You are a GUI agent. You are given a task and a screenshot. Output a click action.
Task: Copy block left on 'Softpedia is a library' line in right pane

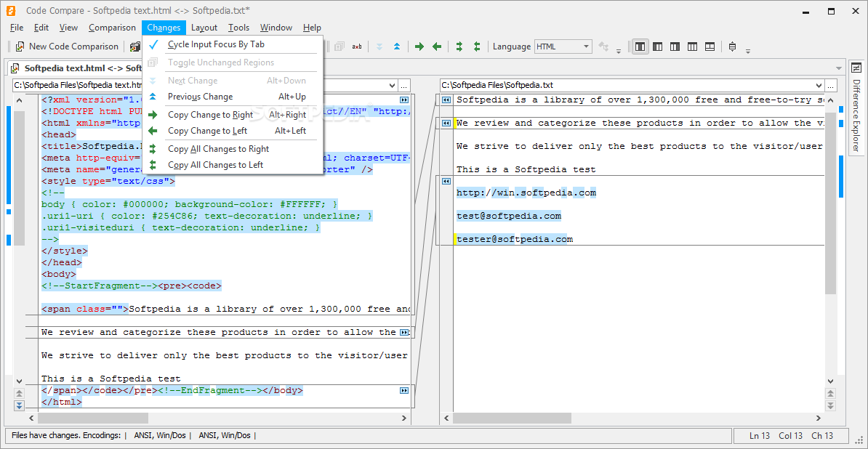446,100
